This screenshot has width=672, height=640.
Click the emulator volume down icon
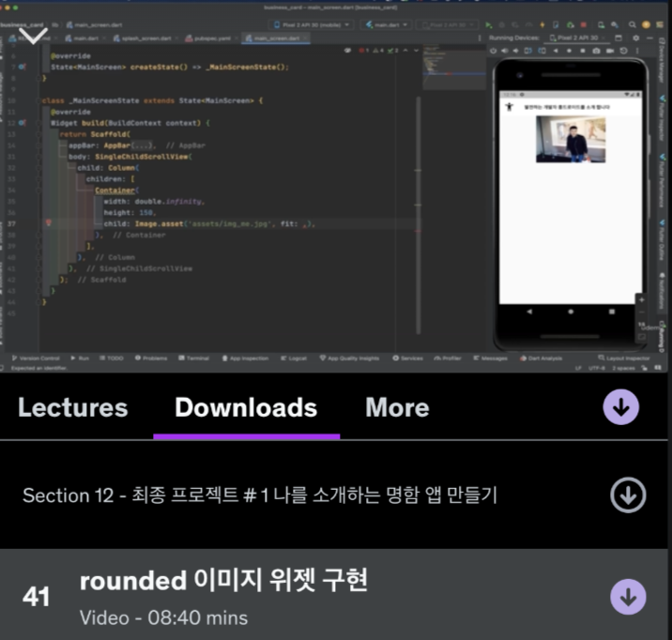pos(515,51)
